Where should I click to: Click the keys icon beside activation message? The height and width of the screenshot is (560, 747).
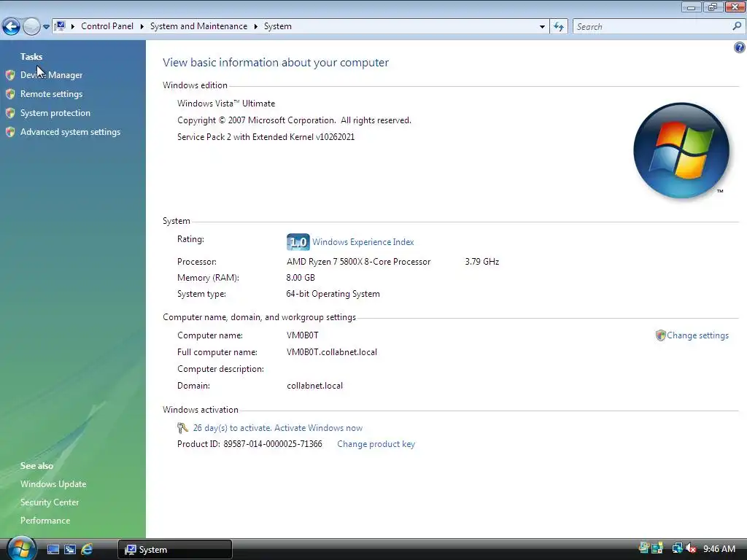182,427
